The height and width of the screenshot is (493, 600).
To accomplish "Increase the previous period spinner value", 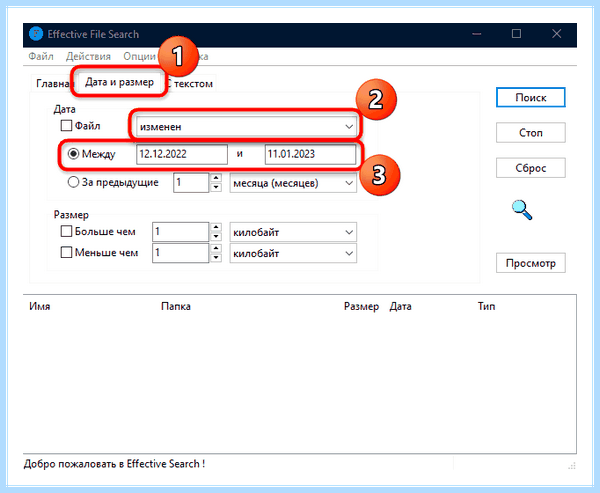I will click(x=216, y=178).
